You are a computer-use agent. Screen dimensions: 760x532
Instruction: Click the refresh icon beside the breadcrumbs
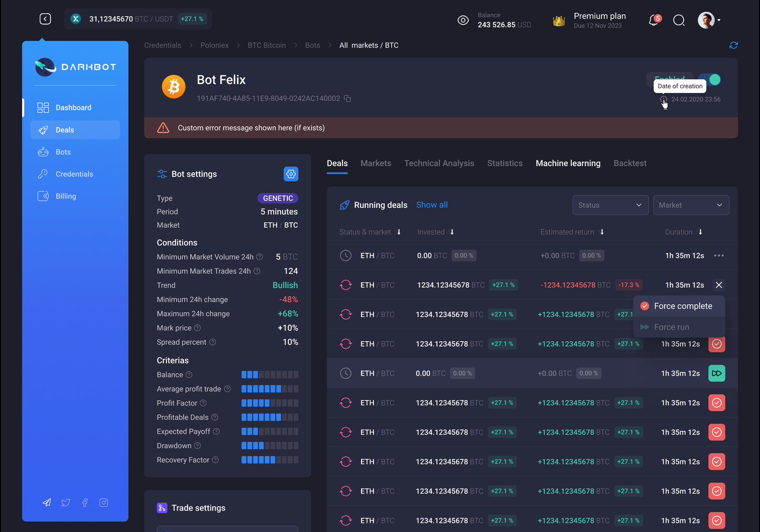click(733, 45)
